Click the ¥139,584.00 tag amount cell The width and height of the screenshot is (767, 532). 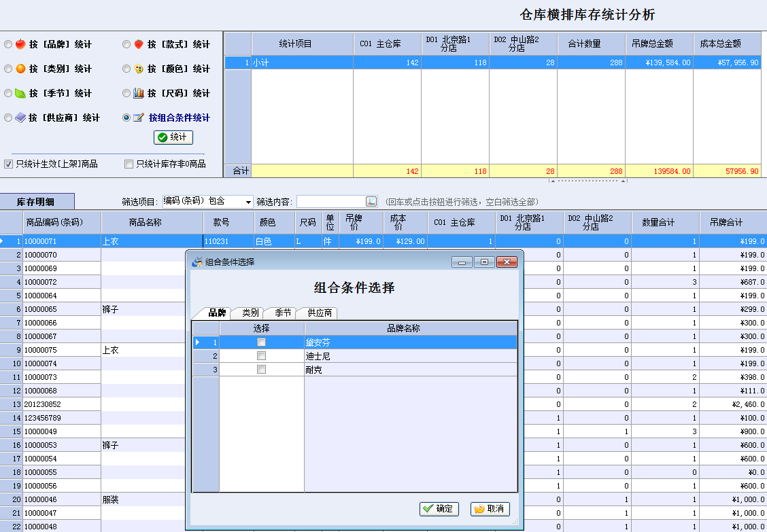coord(660,63)
